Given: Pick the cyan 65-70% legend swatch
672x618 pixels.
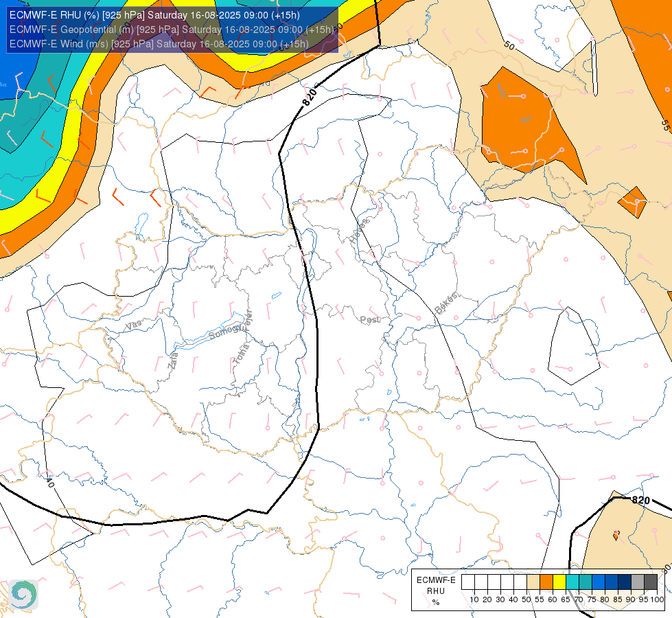Looking at the screenshot, I should [x=572, y=582].
